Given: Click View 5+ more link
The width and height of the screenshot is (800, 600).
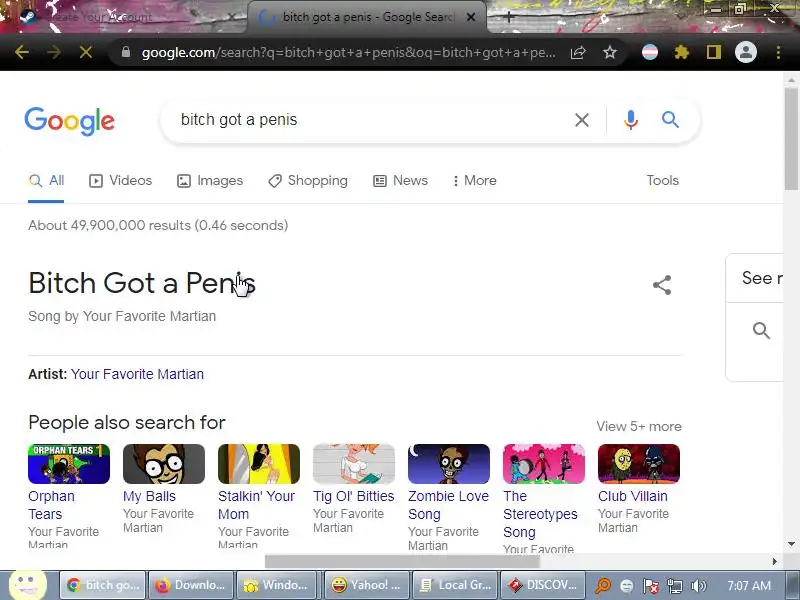Looking at the screenshot, I should (639, 427).
